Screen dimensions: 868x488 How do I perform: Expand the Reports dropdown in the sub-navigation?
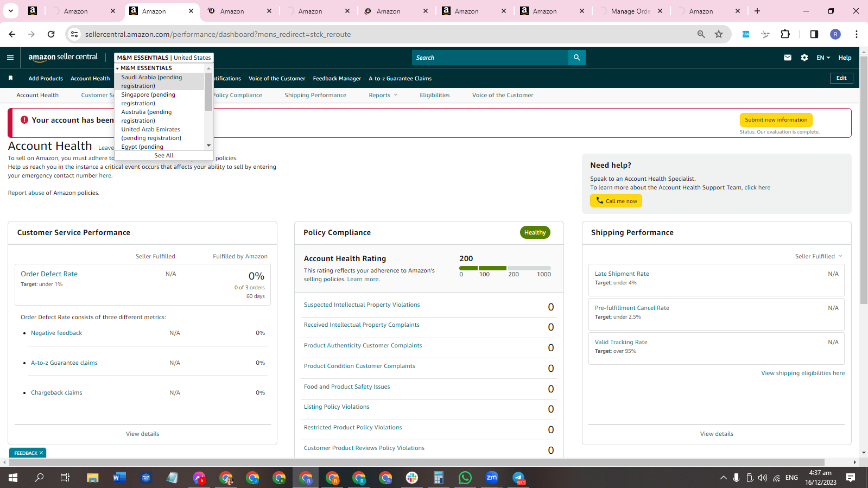coord(383,95)
